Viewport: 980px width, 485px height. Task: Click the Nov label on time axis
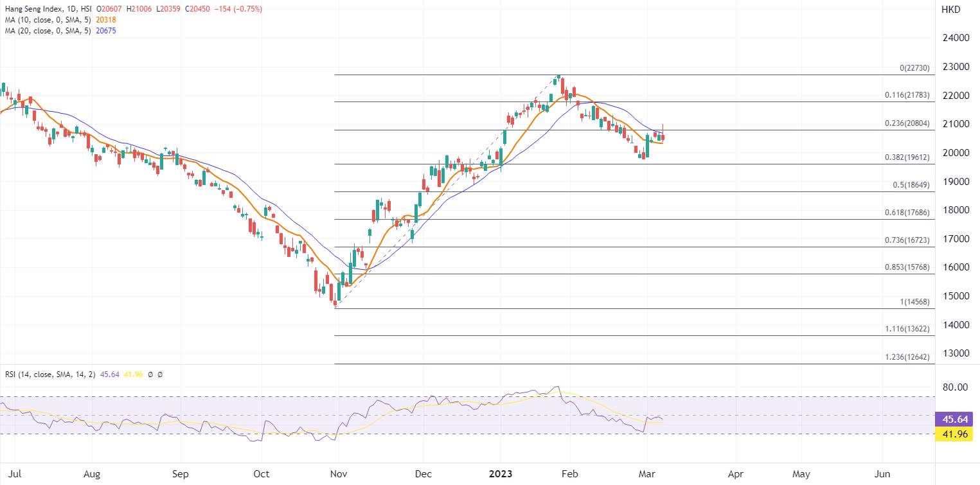pos(339,474)
